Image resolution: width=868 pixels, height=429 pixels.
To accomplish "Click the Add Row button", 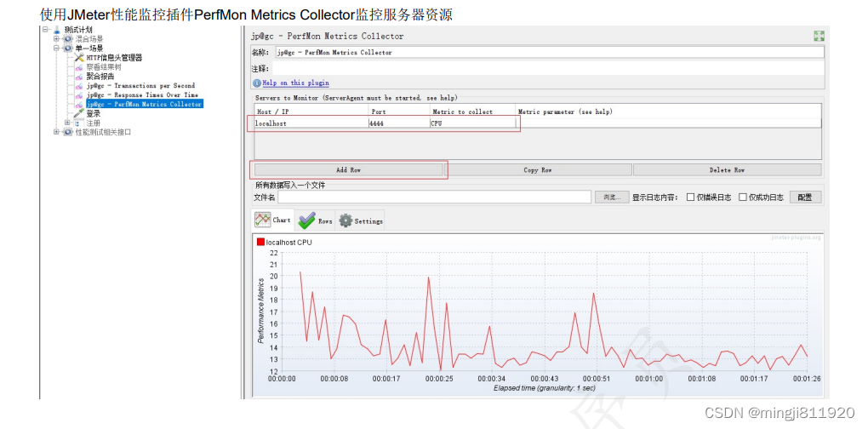I will point(348,170).
